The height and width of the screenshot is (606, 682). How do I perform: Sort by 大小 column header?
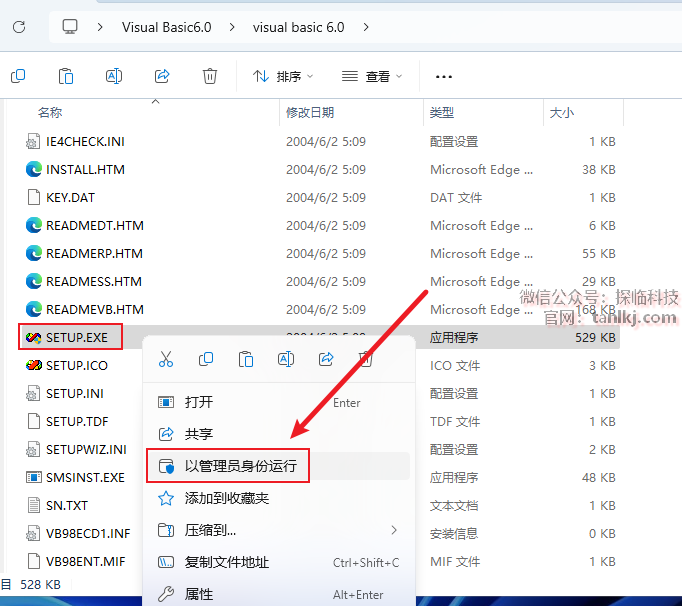pyautogui.click(x=562, y=113)
